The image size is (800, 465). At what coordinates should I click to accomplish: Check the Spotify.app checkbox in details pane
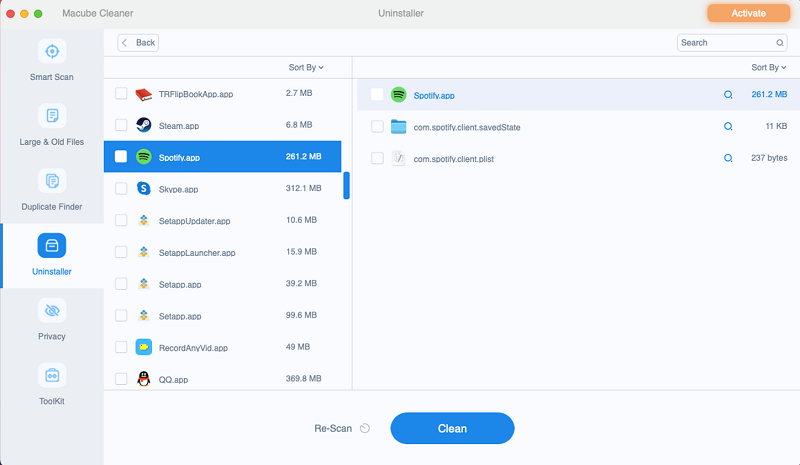point(377,94)
